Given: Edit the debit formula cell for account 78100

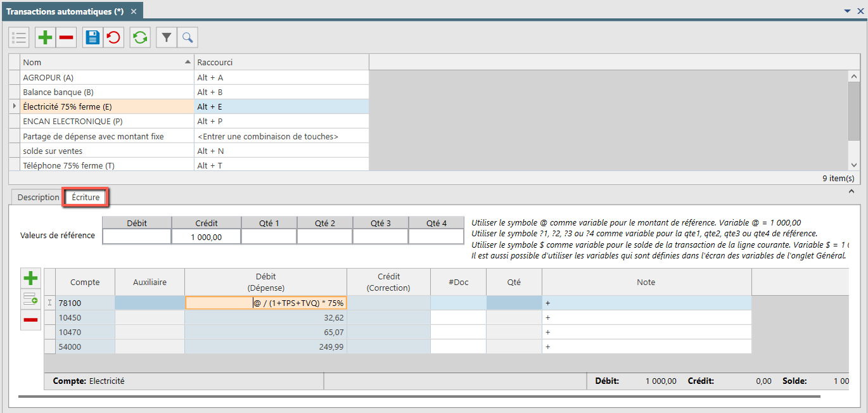Looking at the screenshot, I should tap(265, 303).
